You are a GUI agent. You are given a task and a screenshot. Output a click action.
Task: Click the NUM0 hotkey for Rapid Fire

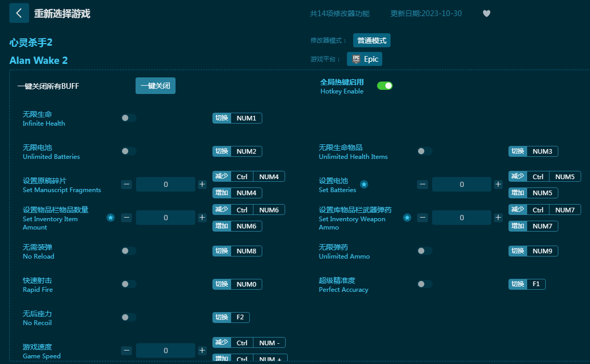(237, 284)
